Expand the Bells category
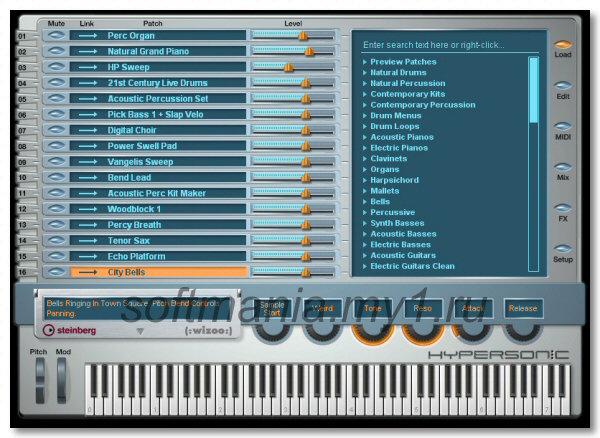Viewport: 600px width, 438px height. point(365,202)
